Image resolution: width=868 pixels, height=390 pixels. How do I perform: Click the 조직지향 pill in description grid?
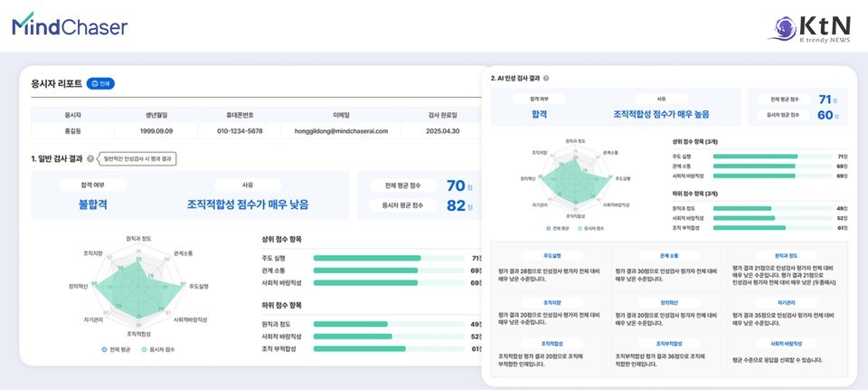(552, 302)
